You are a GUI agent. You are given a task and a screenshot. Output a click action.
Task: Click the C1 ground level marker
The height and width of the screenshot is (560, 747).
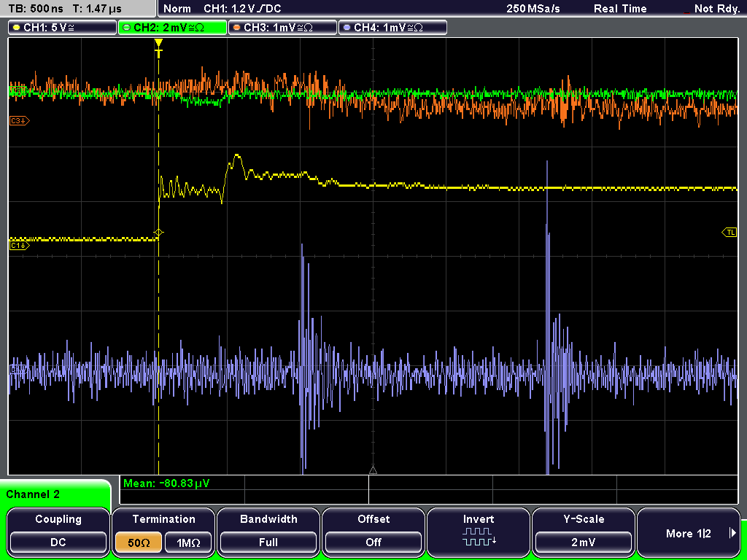point(19,245)
